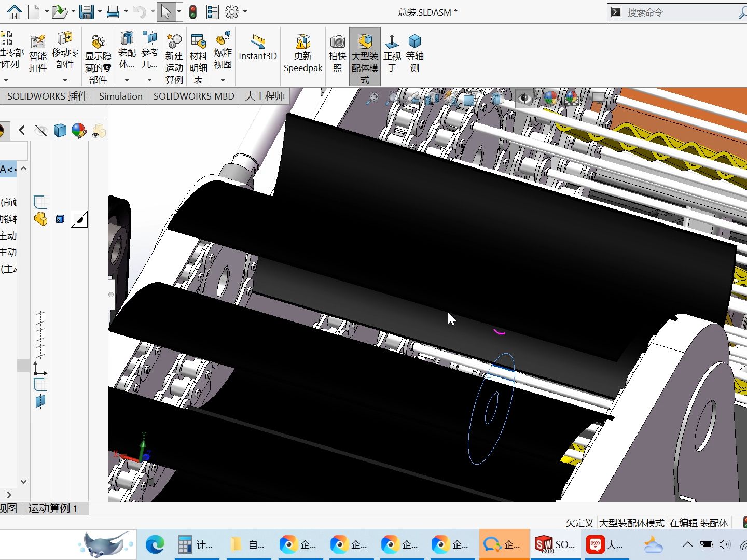Choose the Select cursor tool
This screenshot has width=747, height=560.
coord(165,11)
